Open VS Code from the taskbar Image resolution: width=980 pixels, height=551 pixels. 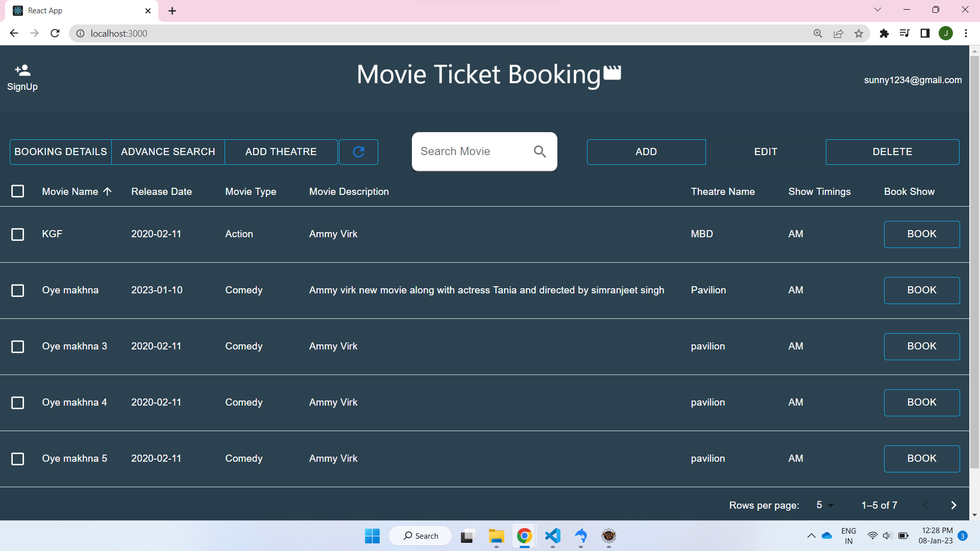(552, 536)
